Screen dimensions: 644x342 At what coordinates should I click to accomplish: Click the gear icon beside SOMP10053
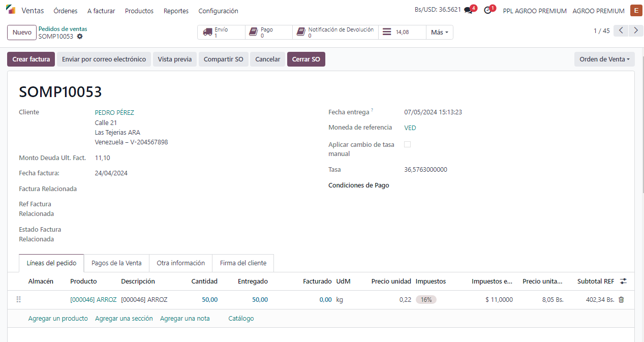(x=80, y=37)
